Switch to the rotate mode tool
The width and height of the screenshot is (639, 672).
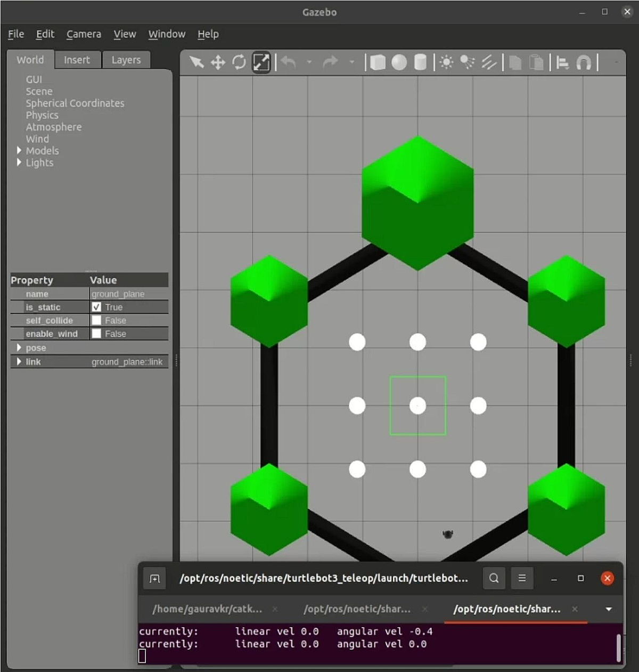coord(239,62)
